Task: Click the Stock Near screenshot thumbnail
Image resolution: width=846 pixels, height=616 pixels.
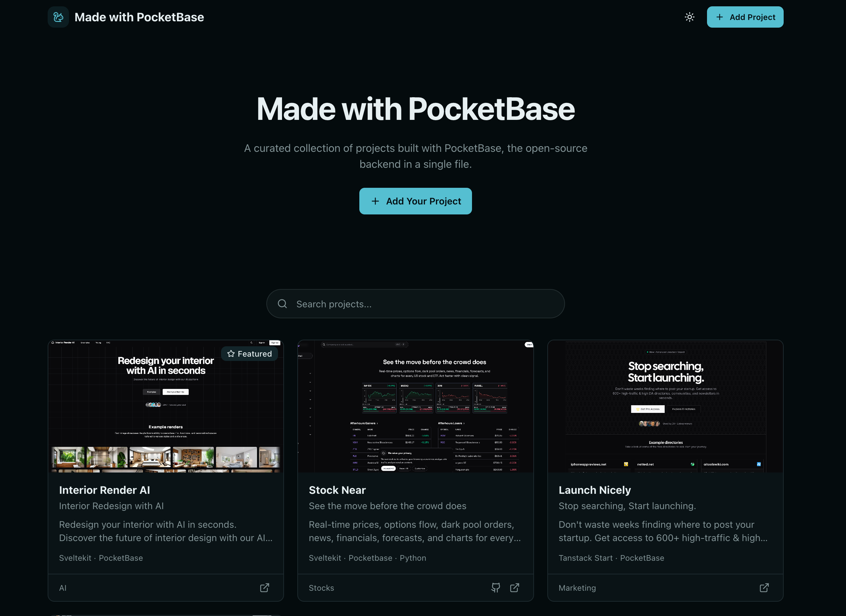Action: (x=415, y=407)
